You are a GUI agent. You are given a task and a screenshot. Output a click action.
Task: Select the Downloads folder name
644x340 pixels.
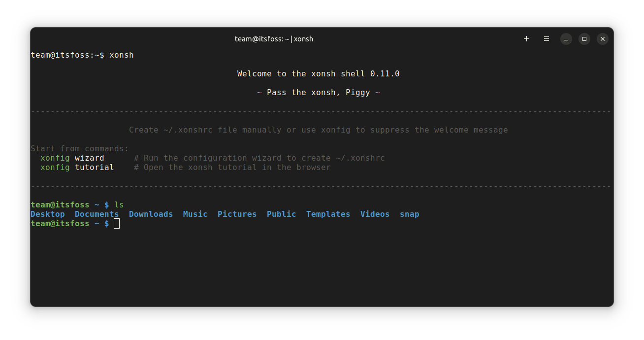[151, 214]
